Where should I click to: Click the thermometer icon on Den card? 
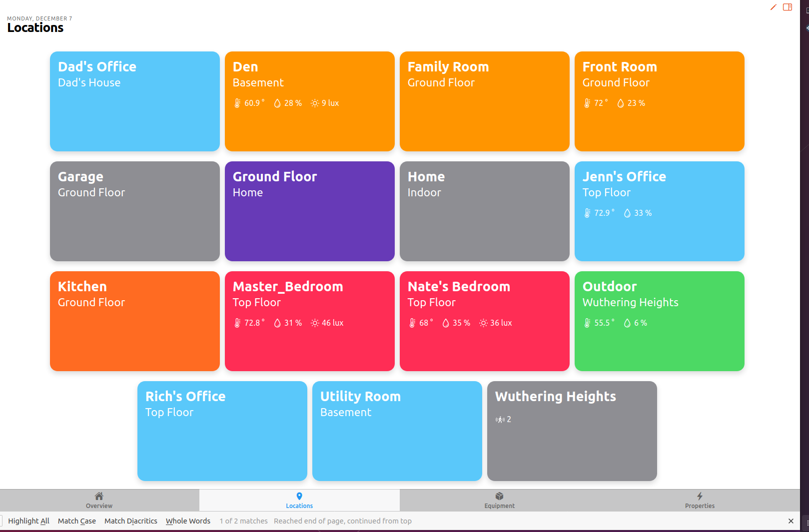tap(237, 103)
